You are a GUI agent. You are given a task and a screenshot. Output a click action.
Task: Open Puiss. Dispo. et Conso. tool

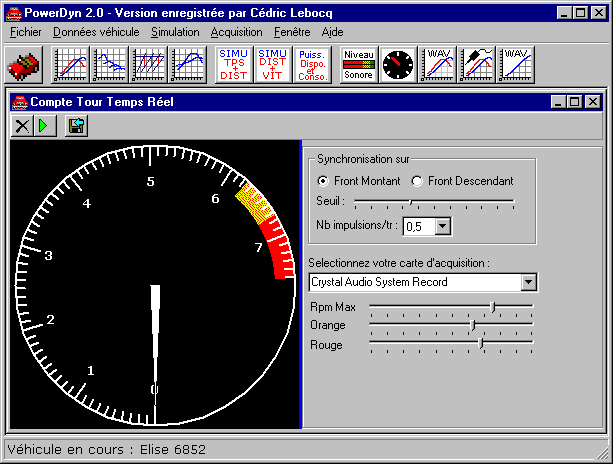pos(312,64)
